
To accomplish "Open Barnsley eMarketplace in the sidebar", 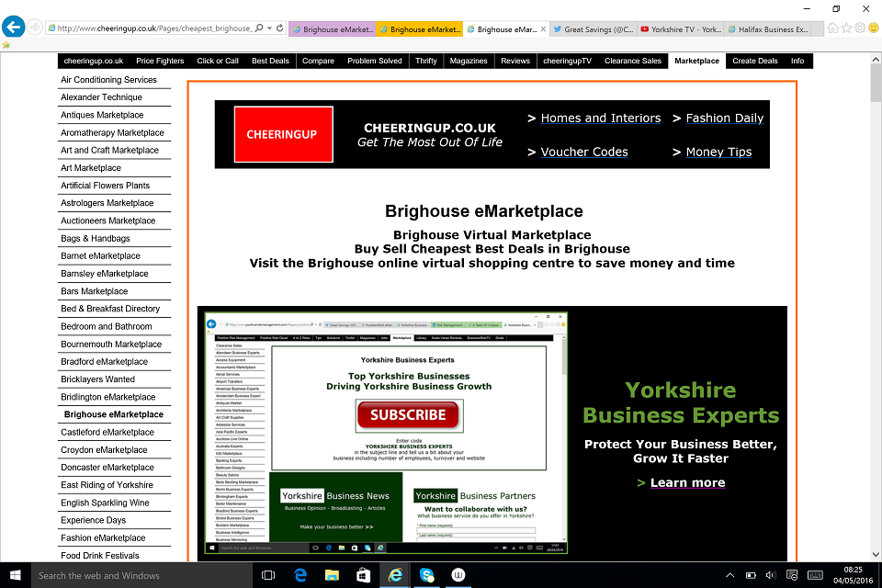I will point(105,274).
